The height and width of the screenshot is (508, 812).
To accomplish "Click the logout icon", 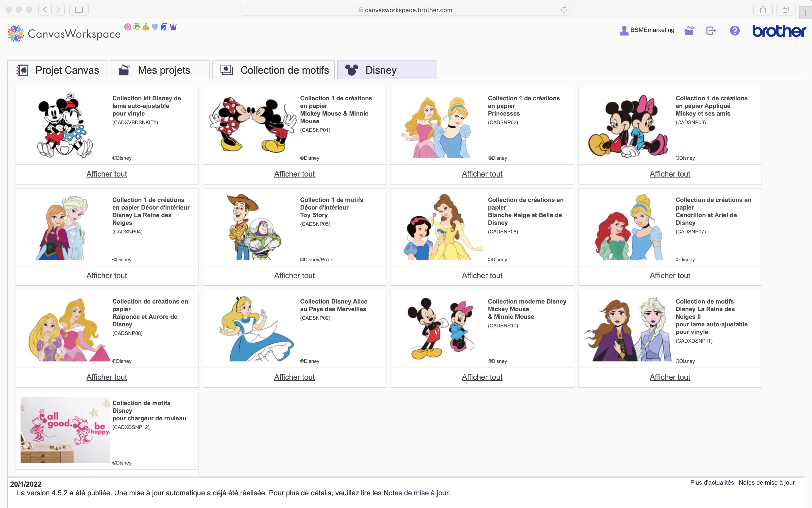I will click(x=711, y=30).
